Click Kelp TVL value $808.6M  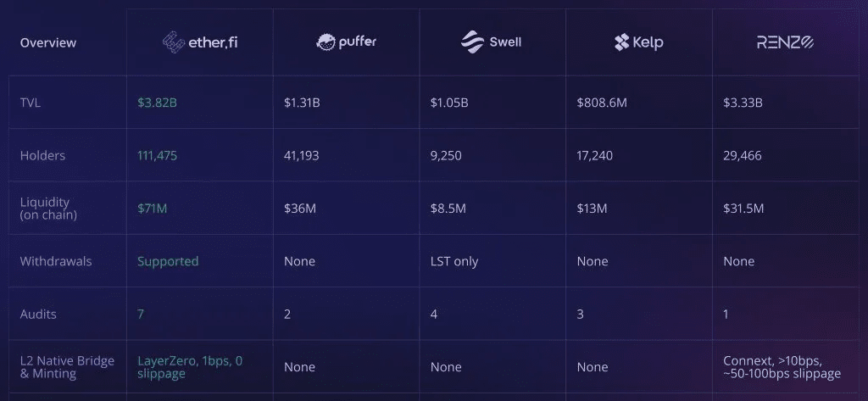point(602,103)
